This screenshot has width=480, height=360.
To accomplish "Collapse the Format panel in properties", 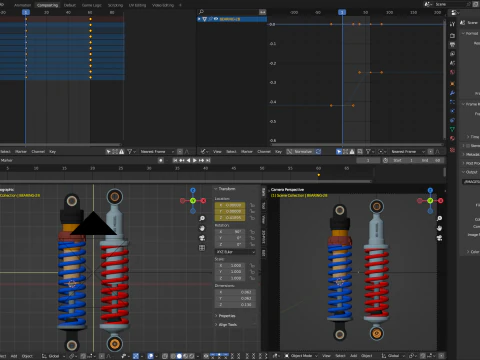I will click(470, 33).
